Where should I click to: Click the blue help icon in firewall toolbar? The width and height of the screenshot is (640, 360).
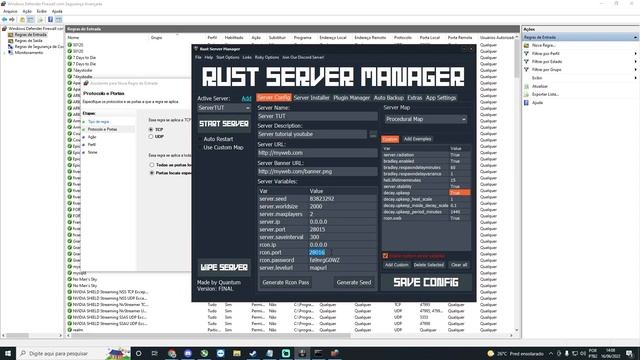pos(51,20)
